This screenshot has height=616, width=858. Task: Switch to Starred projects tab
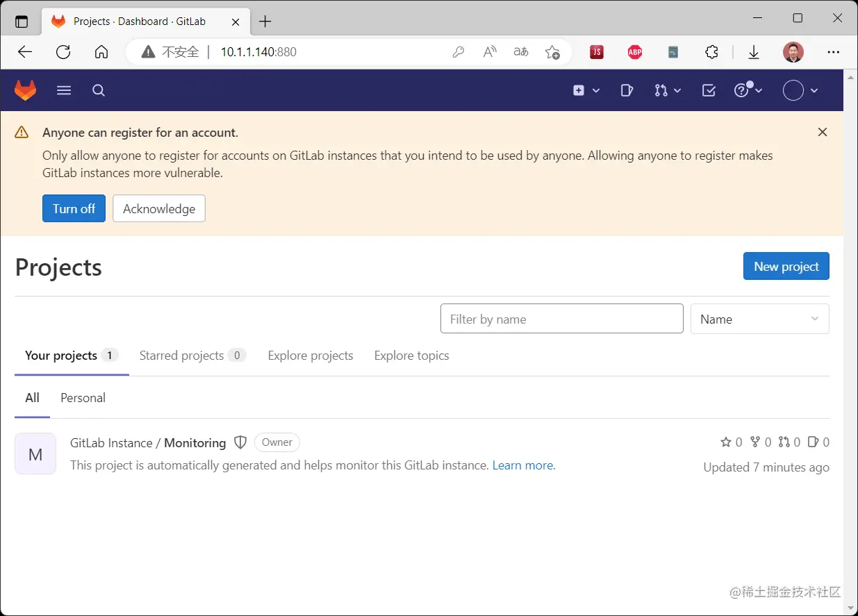click(192, 356)
